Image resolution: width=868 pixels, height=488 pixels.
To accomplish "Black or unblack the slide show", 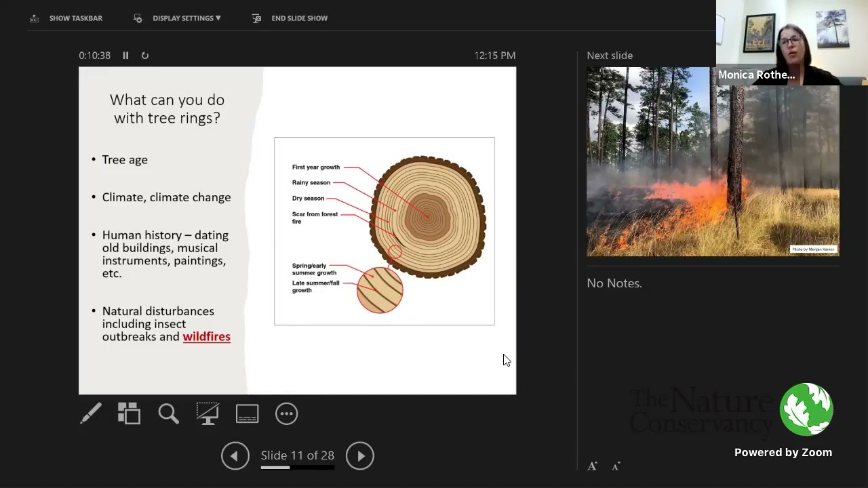I will click(208, 413).
